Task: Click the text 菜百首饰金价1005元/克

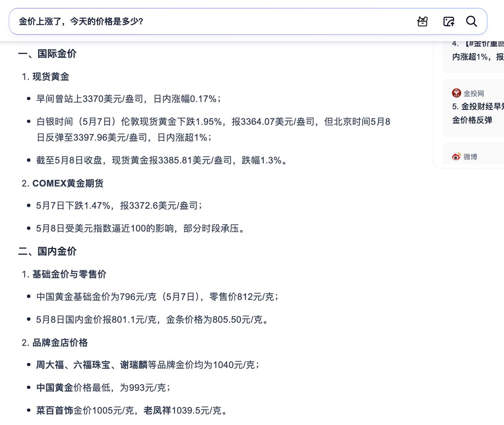Action: click(x=85, y=410)
